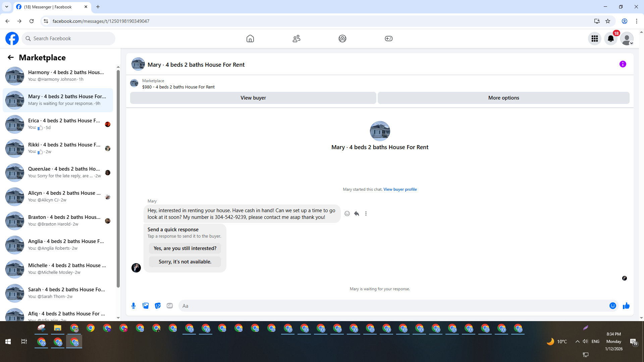Reply to Mary's message using reply arrow
The height and width of the screenshot is (362, 644).
point(357,214)
